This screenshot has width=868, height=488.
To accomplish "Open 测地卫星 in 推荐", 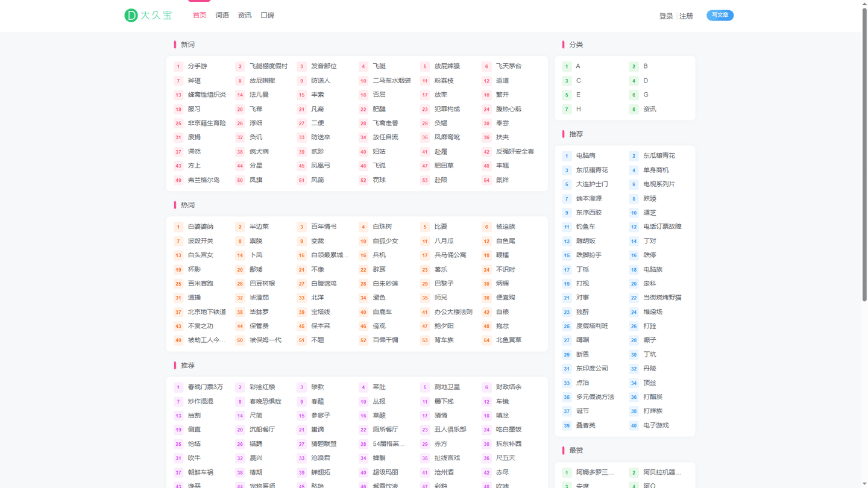I will (x=447, y=387).
